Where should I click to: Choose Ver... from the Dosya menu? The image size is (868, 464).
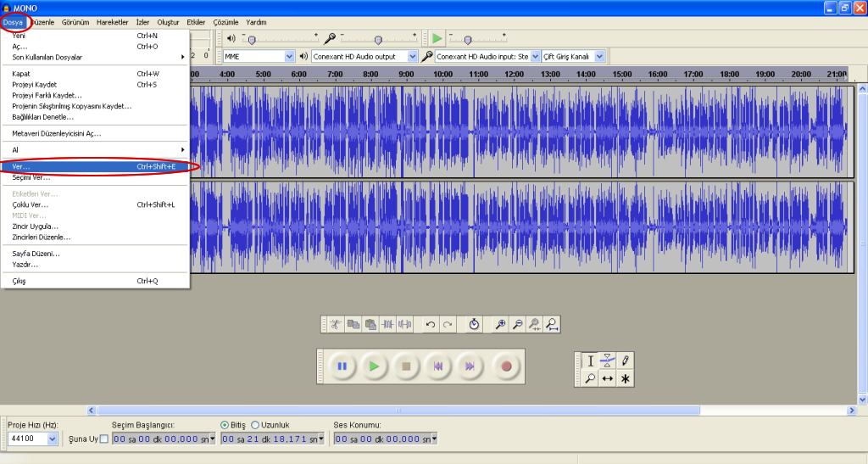pos(95,166)
